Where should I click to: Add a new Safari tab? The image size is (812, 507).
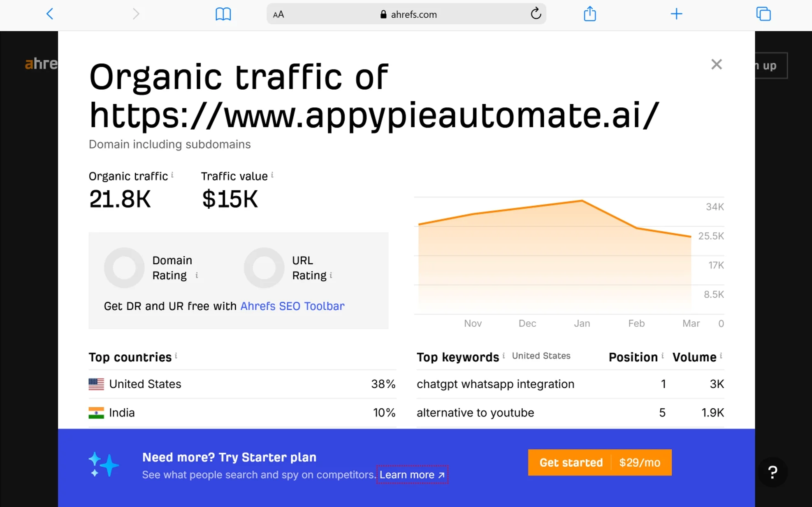pyautogui.click(x=676, y=14)
